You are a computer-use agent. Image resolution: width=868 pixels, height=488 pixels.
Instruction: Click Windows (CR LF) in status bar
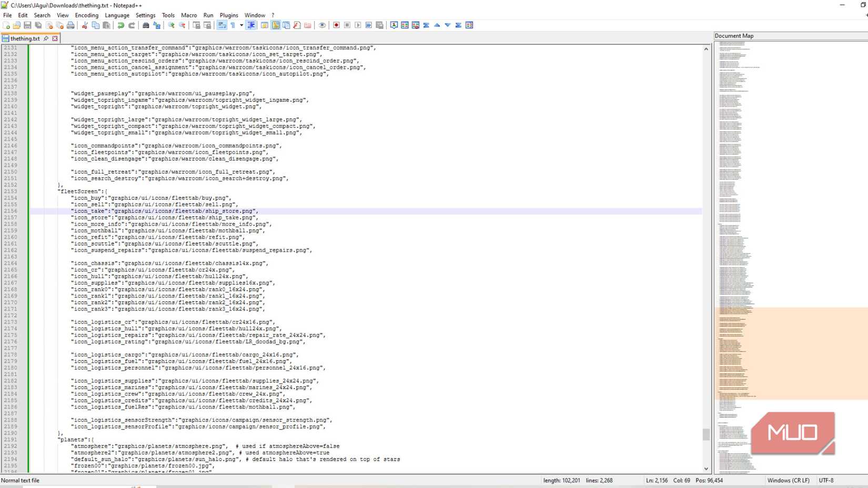click(788, 481)
